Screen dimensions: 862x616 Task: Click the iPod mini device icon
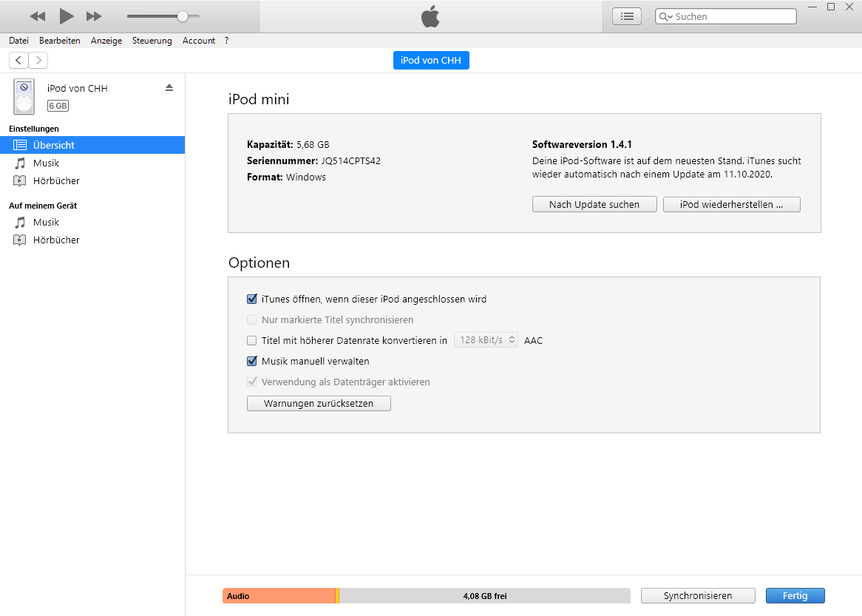point(24,97)
